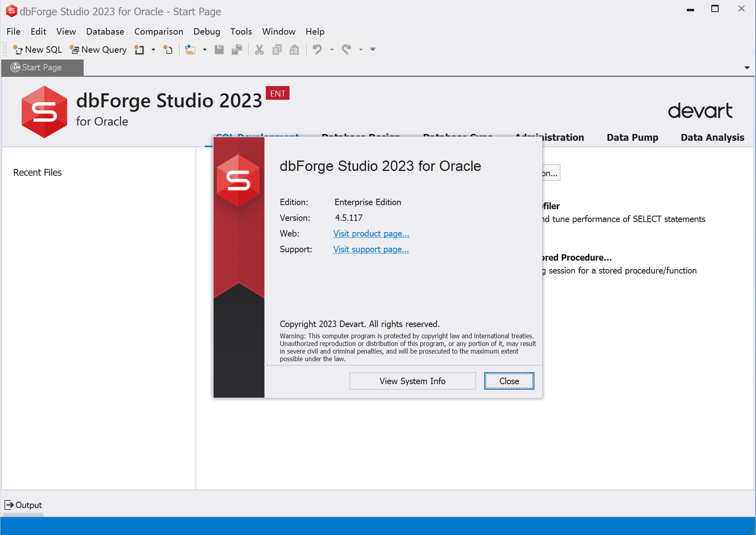Open the Comparison menu

tap(158, 31)
